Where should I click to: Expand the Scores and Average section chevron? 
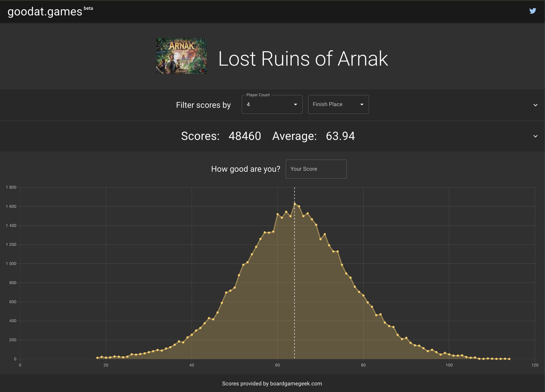535,136
